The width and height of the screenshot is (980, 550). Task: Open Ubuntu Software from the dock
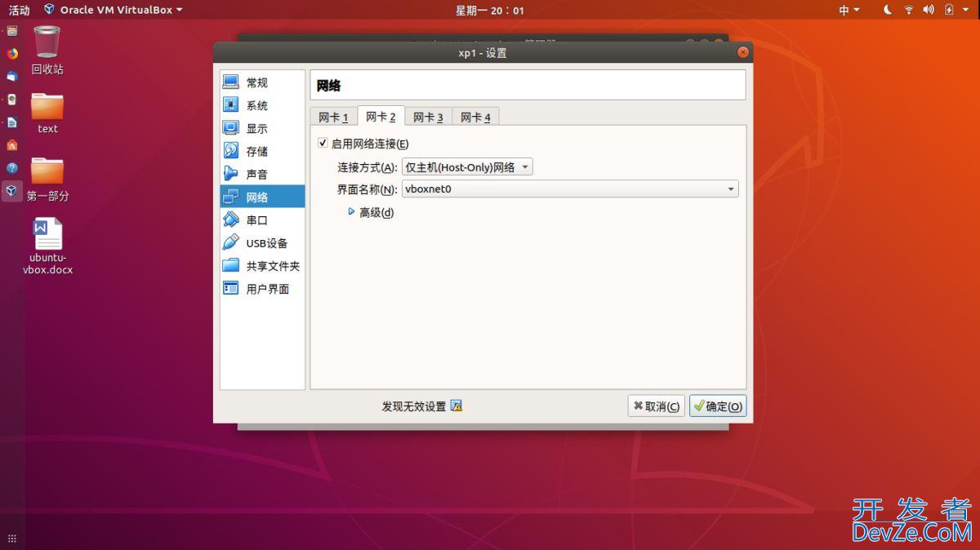pyautogui.click(x=11, y=145)
